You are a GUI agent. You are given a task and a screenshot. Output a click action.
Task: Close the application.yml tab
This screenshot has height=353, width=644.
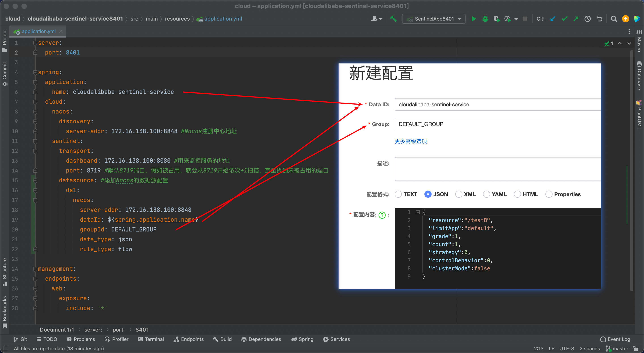[61, 31]
